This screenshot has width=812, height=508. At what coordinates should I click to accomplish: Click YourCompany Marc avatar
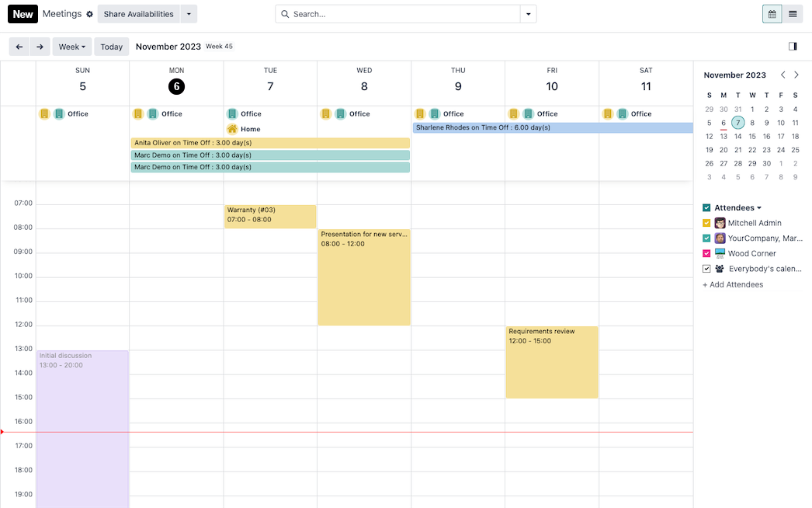(x=720, y=238)
